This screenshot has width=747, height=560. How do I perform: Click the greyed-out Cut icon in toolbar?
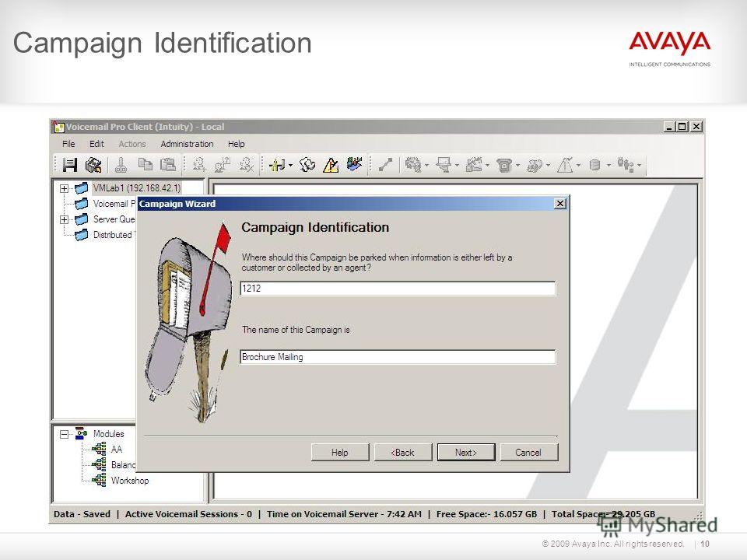(x=121, y=165)
